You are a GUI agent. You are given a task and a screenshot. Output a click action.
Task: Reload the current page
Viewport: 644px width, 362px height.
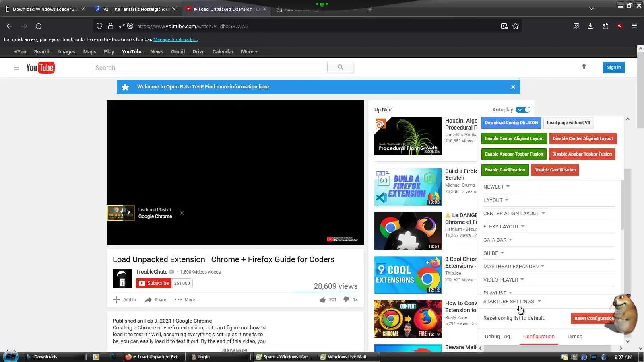pos(39,26)
